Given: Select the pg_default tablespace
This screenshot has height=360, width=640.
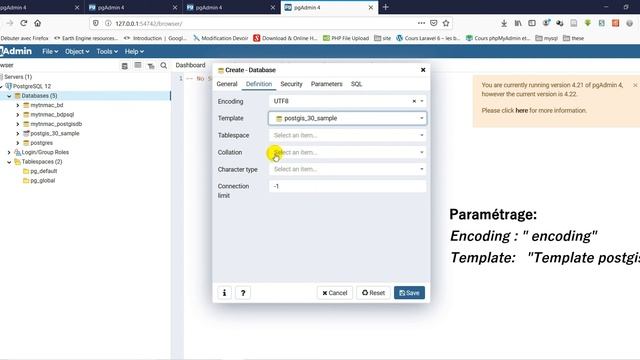Looking at the screenshot, I should (44, 171).
